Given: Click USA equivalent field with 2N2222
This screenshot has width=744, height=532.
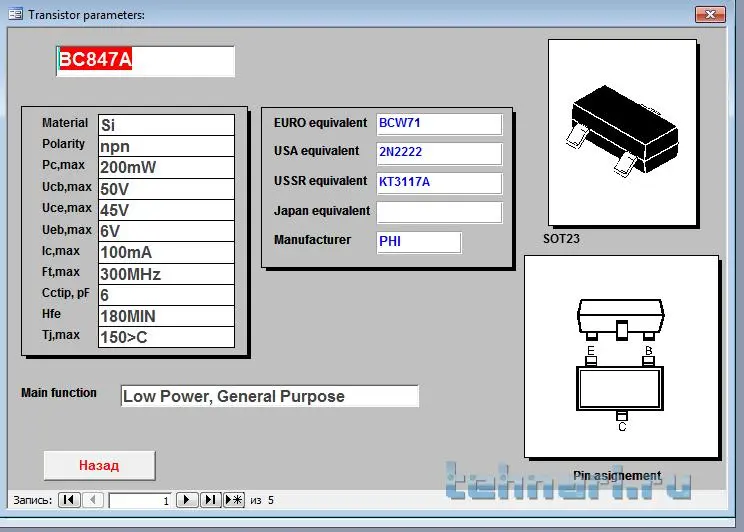Looking at the screenshot, I should 439,153.
